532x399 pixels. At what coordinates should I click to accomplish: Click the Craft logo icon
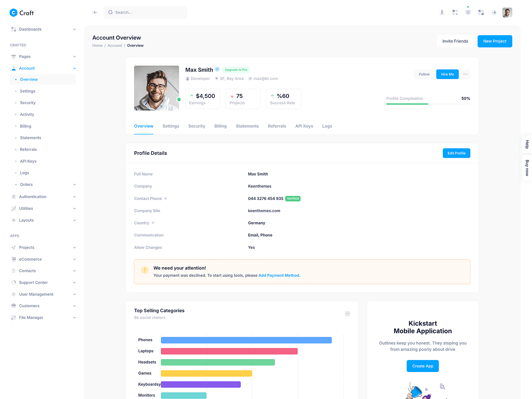[13, 13]
